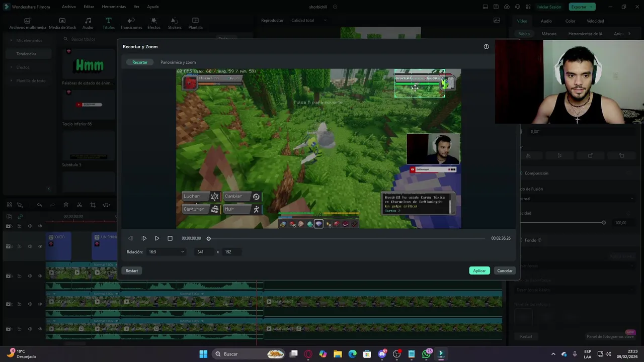644x362 pixels.
Task: Expand Efectos in titles sidebar
Action: click(x=12, y=67)
